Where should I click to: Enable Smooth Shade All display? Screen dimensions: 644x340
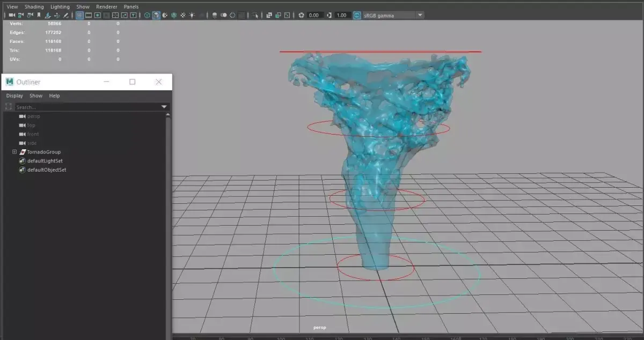click(156, 15)
